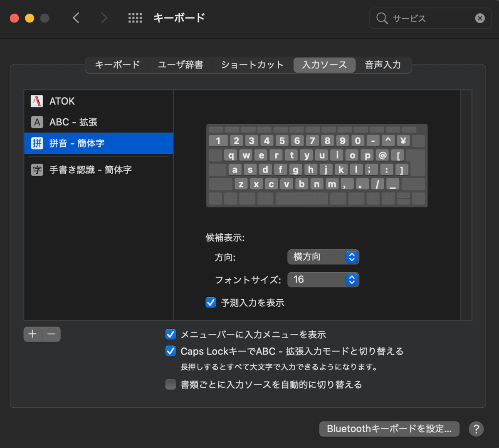Disable 予測入力を表示 checkbox
This screenshot has width=499, height=448.
tap(210, 303)
